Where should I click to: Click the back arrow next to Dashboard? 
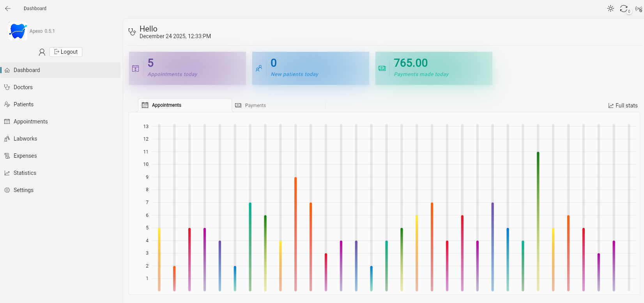click(x=8, y=8)
